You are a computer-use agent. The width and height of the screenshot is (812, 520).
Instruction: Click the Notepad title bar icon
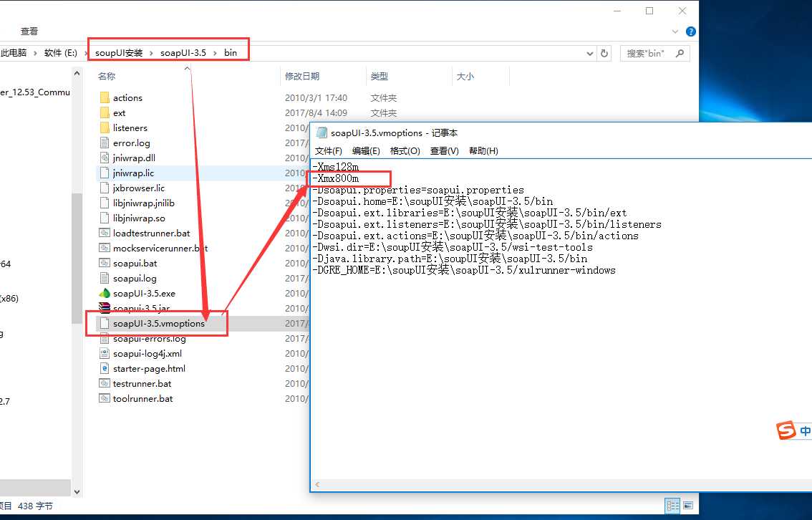click(x=322, y=133)
